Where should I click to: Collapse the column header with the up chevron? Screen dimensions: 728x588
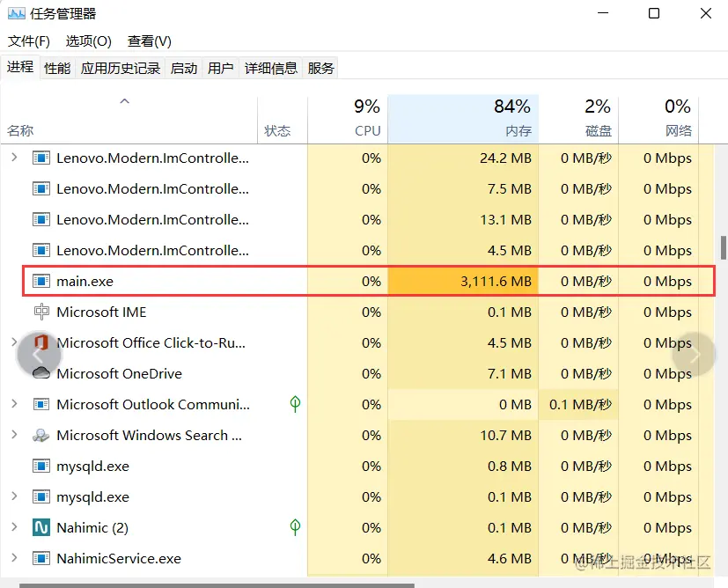point(124,101)
